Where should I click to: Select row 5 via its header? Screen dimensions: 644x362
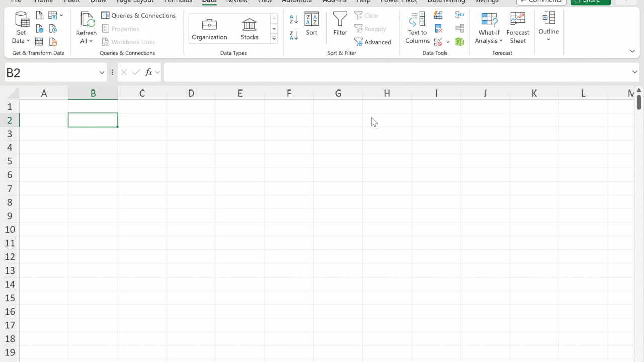point(10,161)
